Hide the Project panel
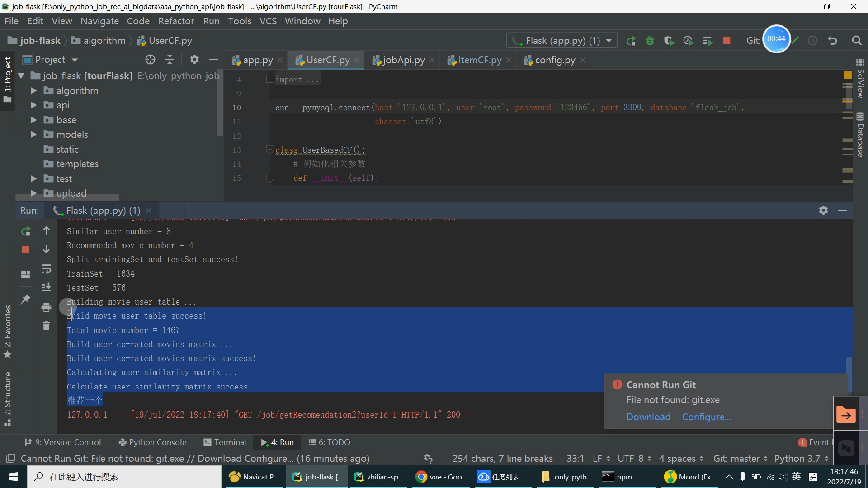The height and width of the screenshot is (488, 868). pos(213,59)
